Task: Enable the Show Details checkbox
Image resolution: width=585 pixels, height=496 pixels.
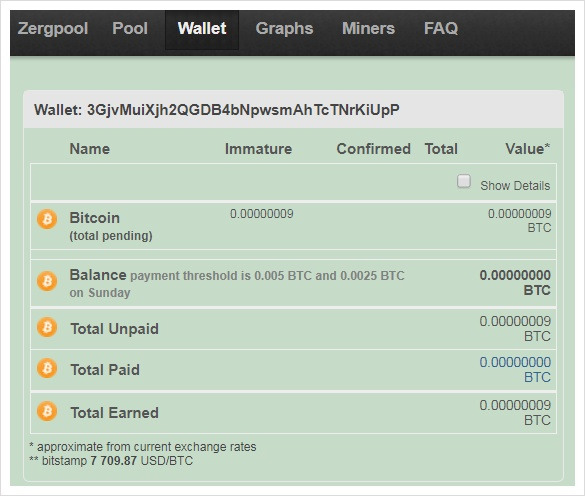Action: [464, 181]
